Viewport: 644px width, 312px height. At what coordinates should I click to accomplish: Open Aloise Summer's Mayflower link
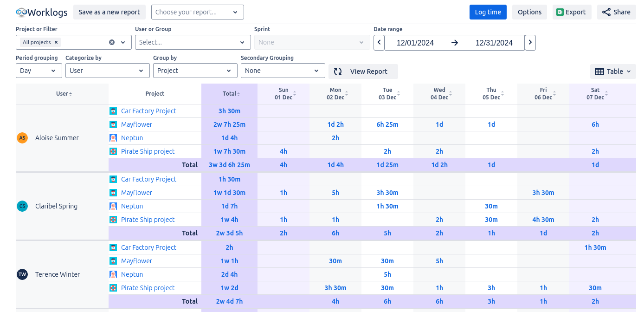tap(136, 124)
